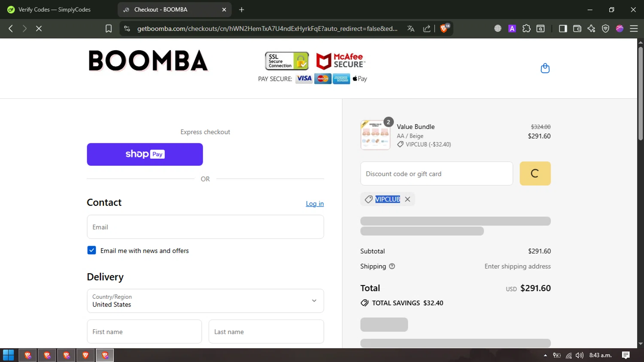Open Leo AI sparkle icon
Viewport: 644px width, 362px height.
coord(591,28)
